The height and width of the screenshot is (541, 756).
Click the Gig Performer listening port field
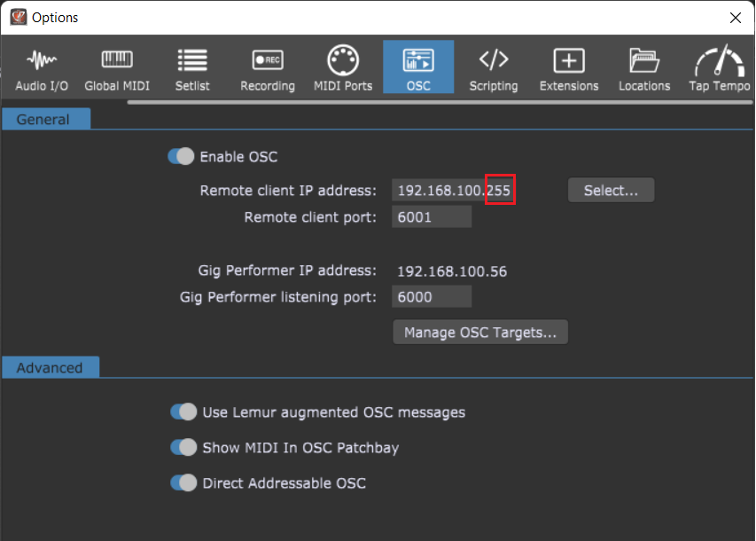[432, 296]
